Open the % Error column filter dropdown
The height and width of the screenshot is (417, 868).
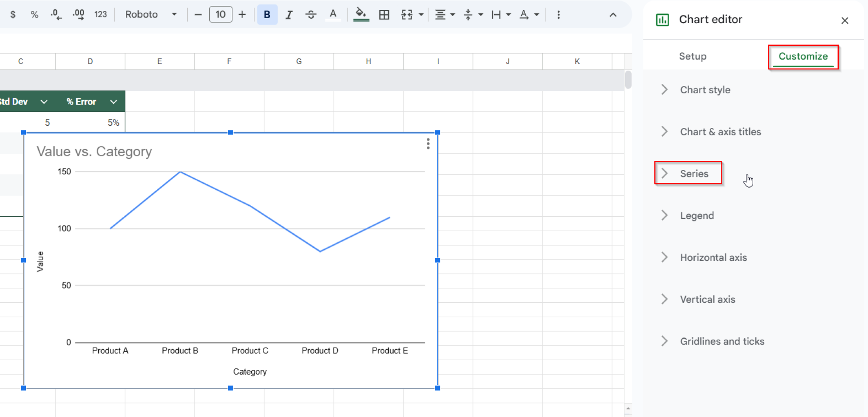(113, 102)
